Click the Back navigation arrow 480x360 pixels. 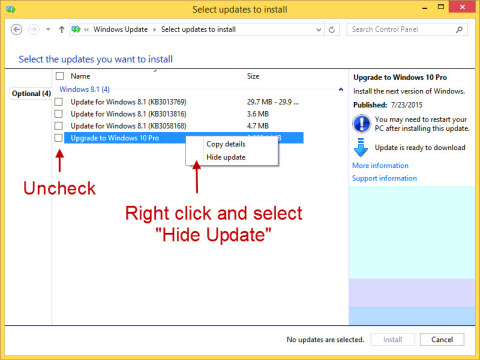pos(16,30)
